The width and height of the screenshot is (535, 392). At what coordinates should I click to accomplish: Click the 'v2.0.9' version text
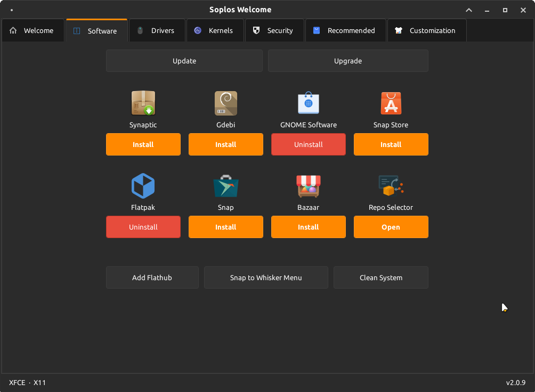click(516, 382)
